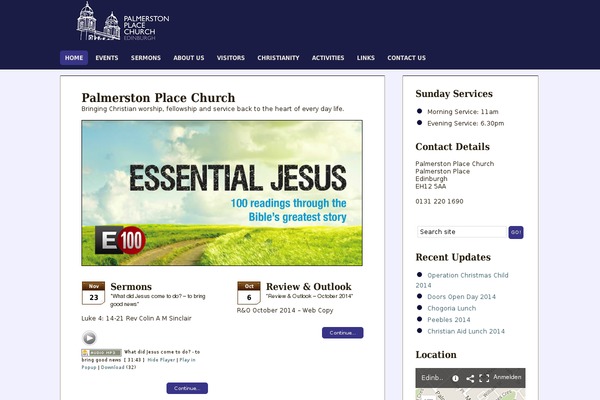Click the Nov 23 calendar date icon
Screen dimensions: 600x400
[93, 293]
